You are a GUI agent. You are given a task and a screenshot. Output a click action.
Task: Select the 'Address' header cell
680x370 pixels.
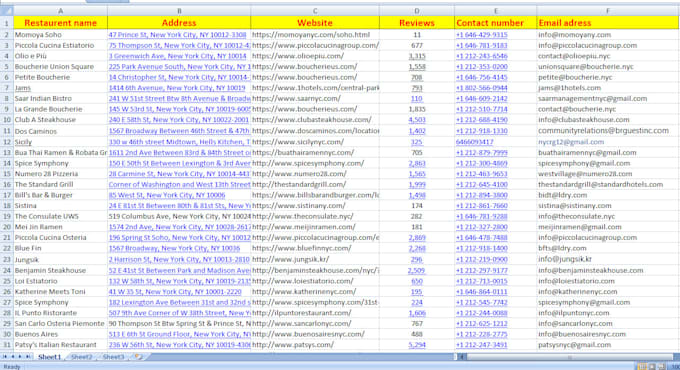click(x=179, y=23)
